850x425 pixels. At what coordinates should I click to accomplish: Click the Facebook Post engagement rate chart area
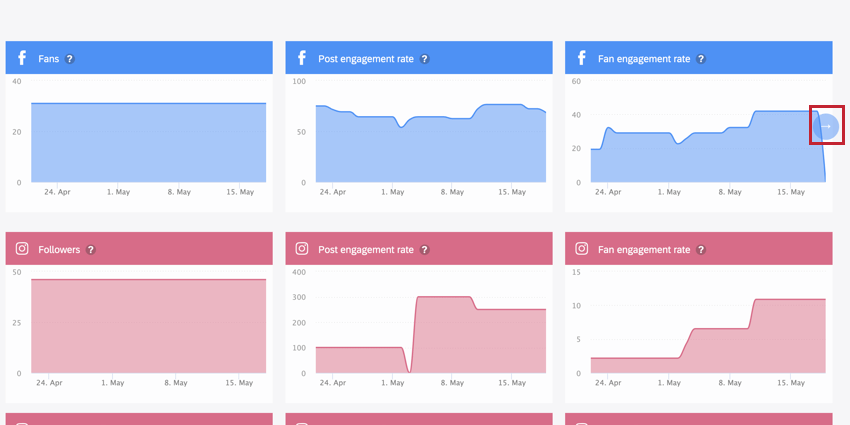coord(431,143)
